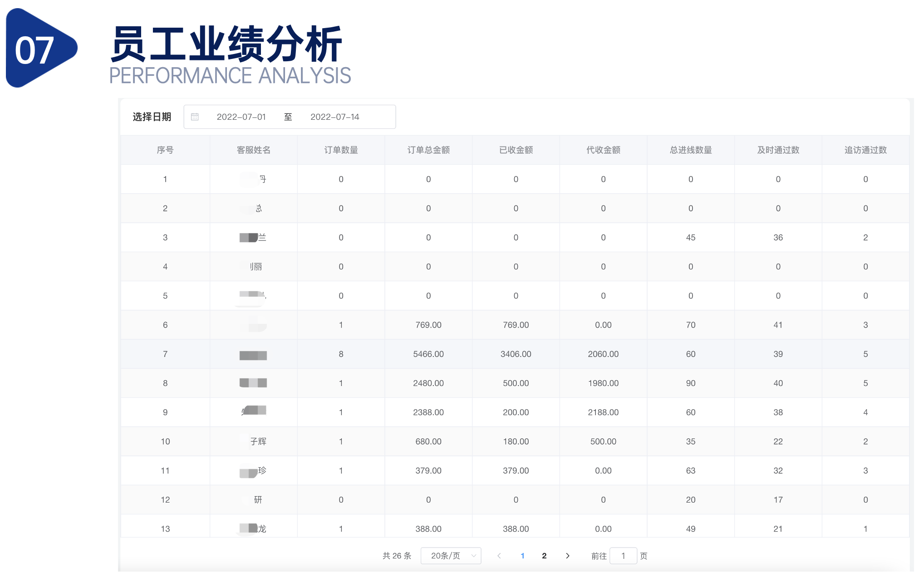
Task: Return to page 1 of results
Action: pyautogui.click(x=523, y=555)
